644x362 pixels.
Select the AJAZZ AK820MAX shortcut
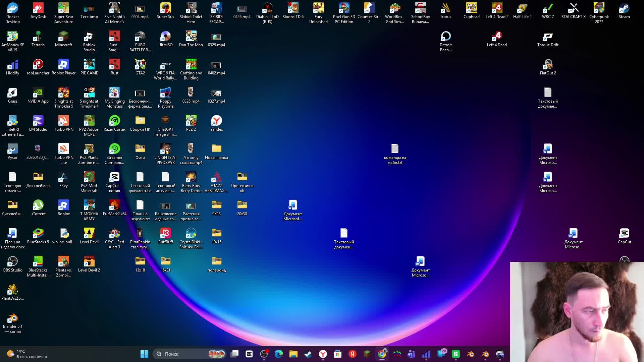coord(216,182)
